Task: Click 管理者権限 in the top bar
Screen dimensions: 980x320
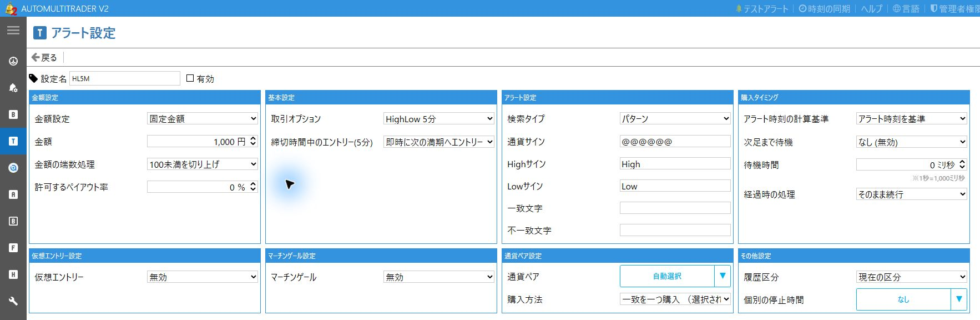Action: click(954, 9)
